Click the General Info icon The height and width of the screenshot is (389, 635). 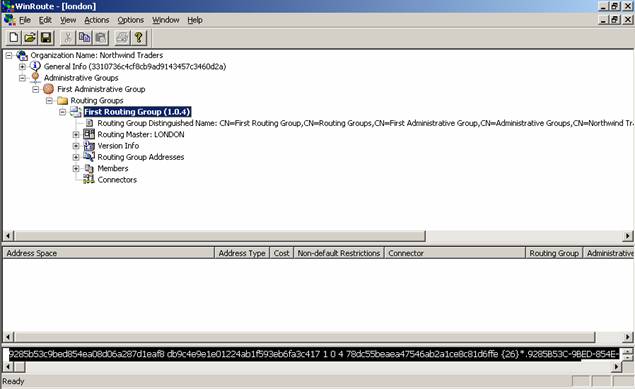pos(35,66)
